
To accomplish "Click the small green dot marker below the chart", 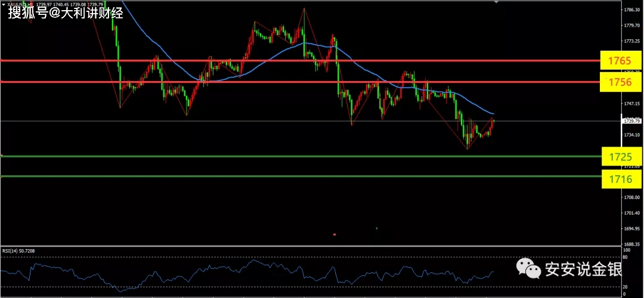I will pos(376,228).
